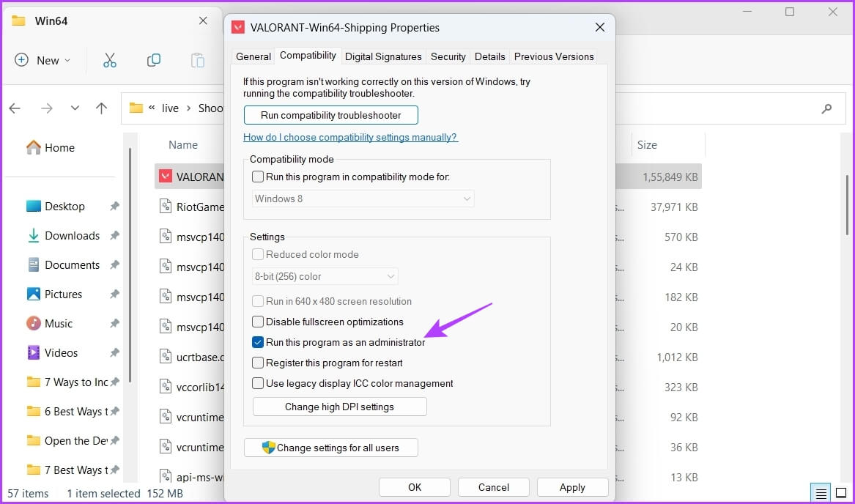Screen dimensions: 855x504
Task: Open the Previous Versions tab
Action: pos(554,56)
